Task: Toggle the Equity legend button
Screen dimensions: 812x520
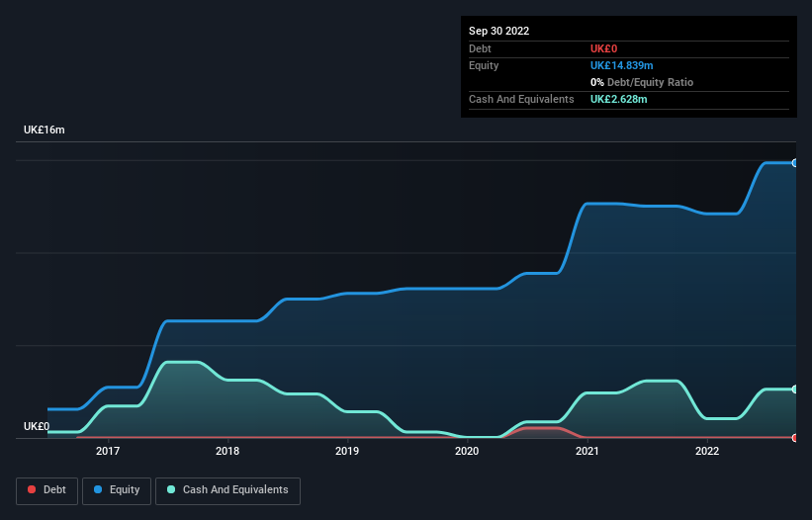Action: point(117,490)
